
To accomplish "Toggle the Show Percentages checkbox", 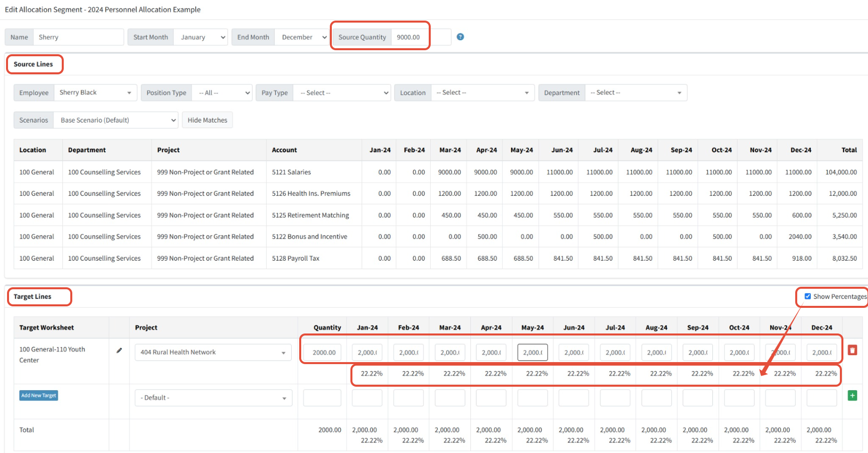I will coord(808,296).
